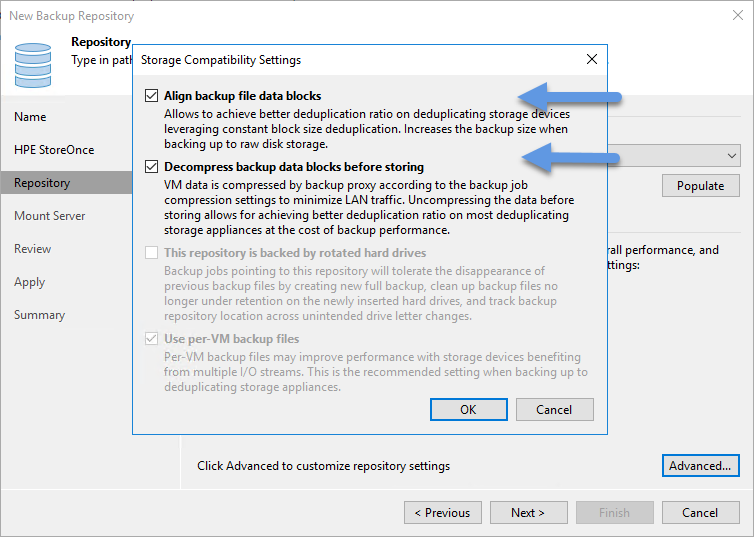This screenshot has height=538, width=754.
Task: Click the backup repository database icon
Action: pos(33,65)
